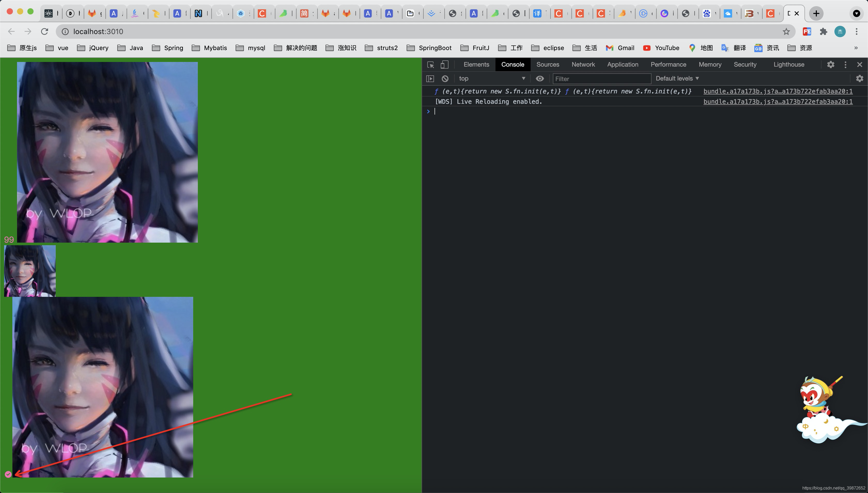This screenshot has height=493, width=868.
Task: Open the Application panel in DevTools
Action: tap(622, 64)
